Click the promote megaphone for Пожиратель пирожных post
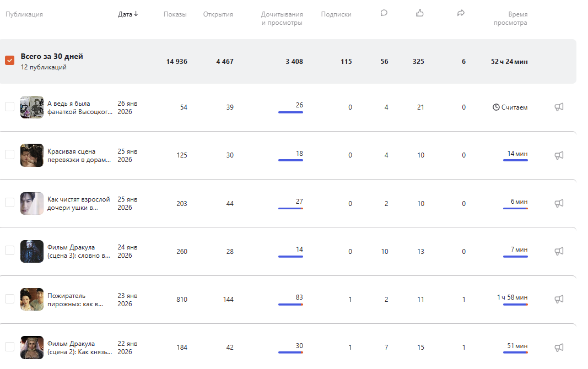 tap(559, 299)
